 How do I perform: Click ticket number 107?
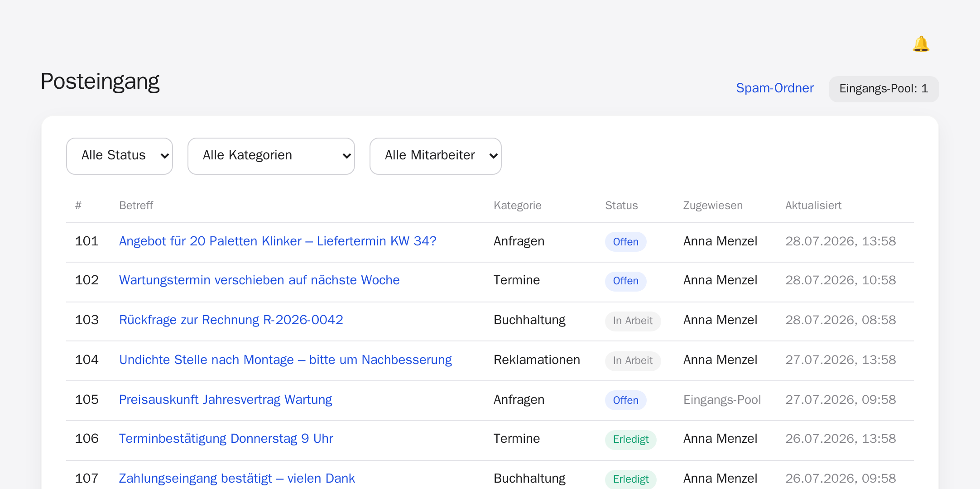86,479
